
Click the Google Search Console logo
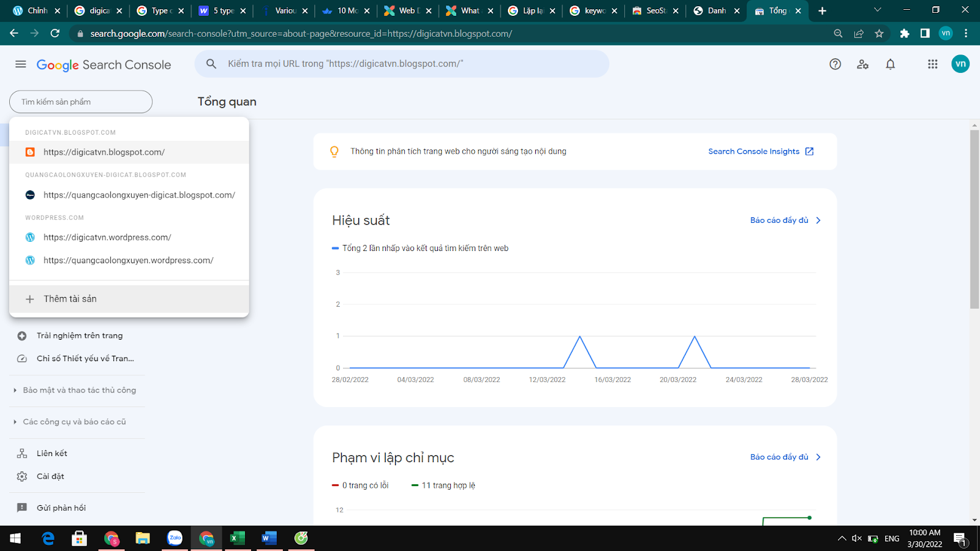[x=104, y=65]
